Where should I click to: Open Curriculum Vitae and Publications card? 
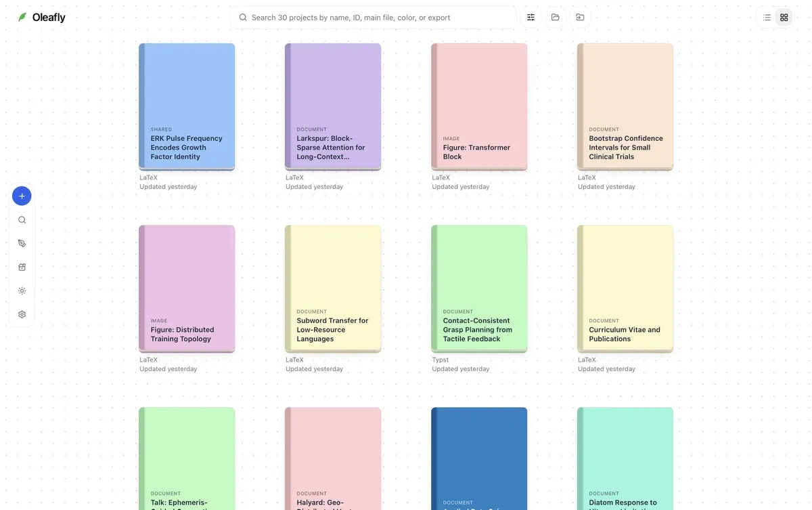[x=625, y=289]
